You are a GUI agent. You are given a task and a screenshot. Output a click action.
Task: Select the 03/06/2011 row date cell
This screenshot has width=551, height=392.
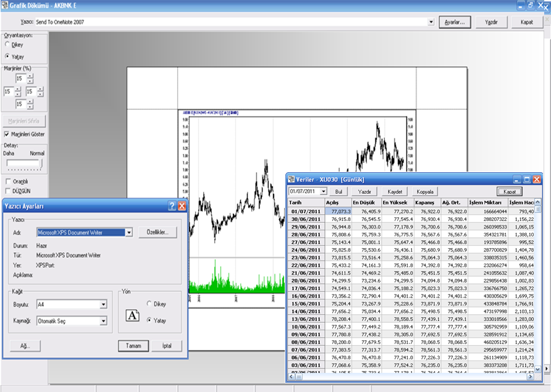pos(306,365)
